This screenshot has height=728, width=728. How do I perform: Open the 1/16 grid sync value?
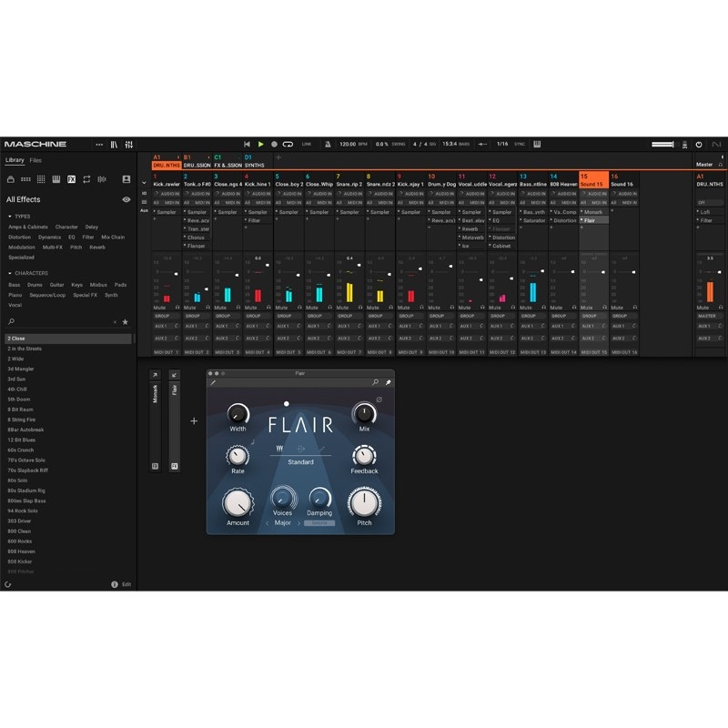coord(502,144)
